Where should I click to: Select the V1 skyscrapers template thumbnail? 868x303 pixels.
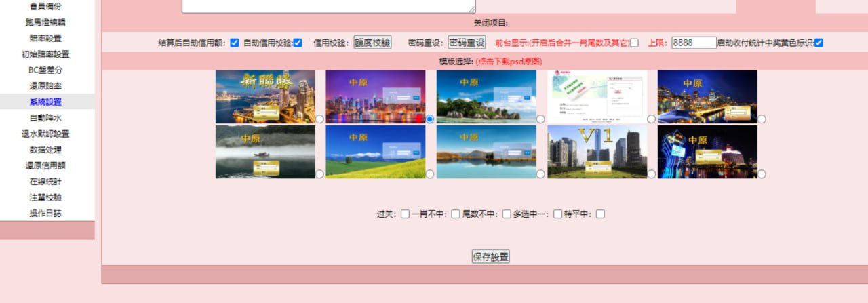pyautogui.click(x=597, y=152)
